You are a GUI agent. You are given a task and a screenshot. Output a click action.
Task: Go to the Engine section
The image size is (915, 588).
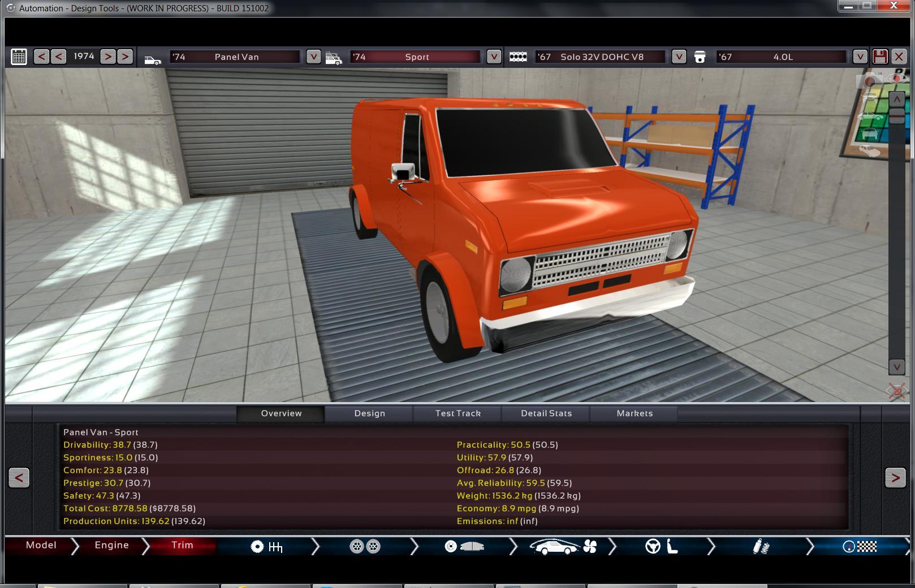111,545
